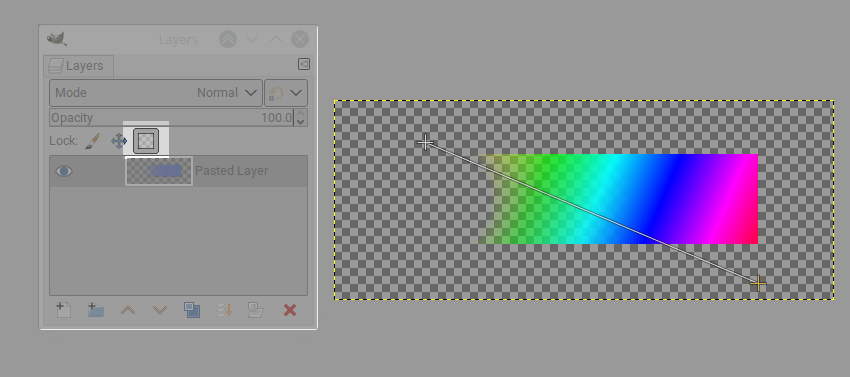Delete layer with red X icon

[x=290, y=310]
